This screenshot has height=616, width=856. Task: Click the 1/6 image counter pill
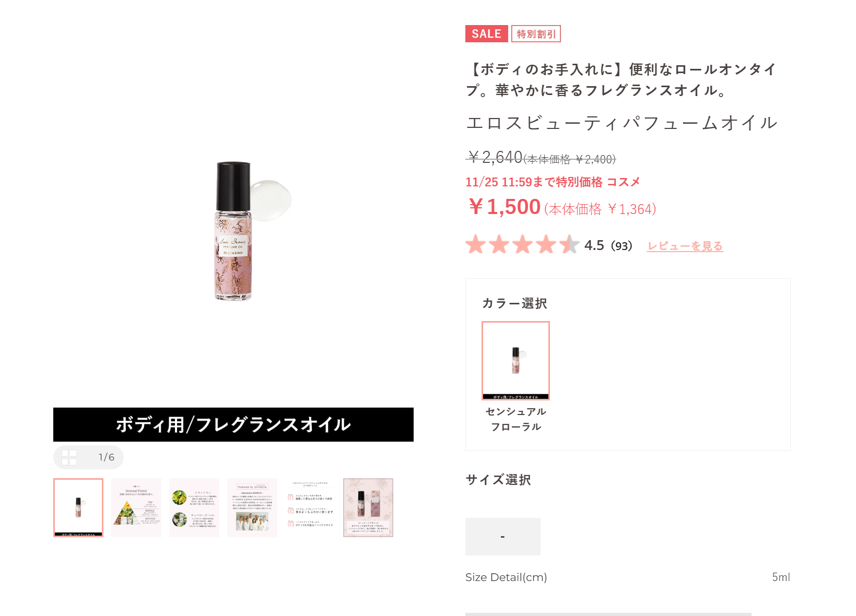(88, 457)
